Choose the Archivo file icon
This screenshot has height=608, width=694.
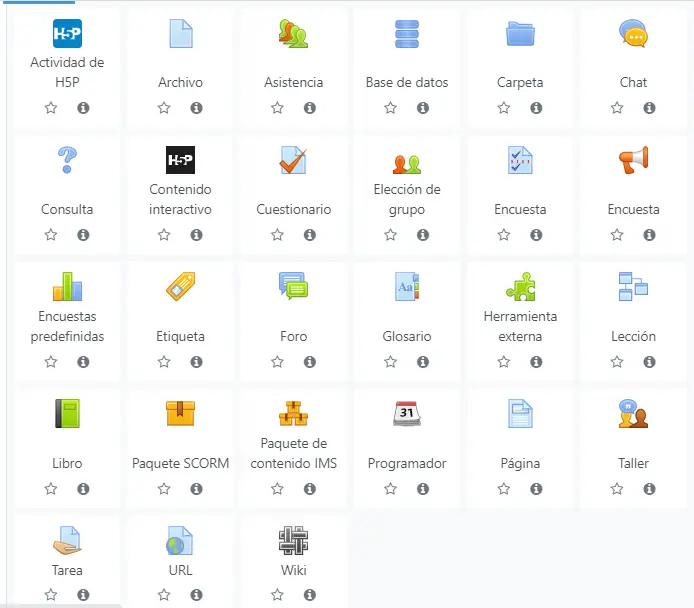[181, 34]
